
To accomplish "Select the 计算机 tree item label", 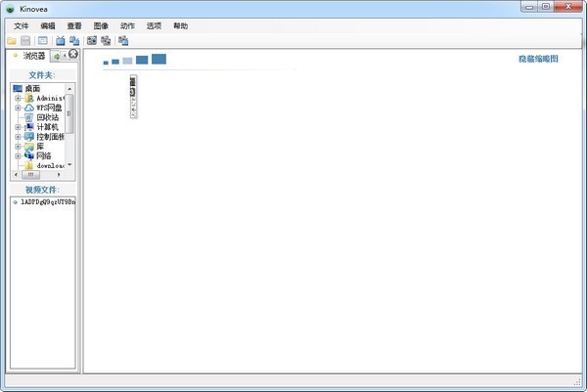I will click(48, 127).
